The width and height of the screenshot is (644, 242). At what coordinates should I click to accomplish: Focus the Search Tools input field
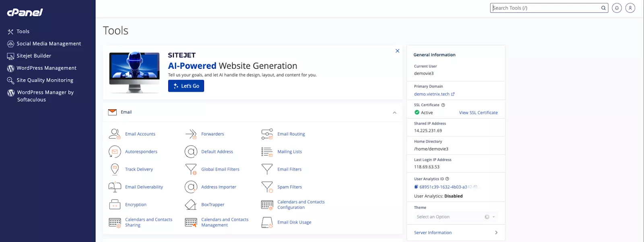[545, 8]
